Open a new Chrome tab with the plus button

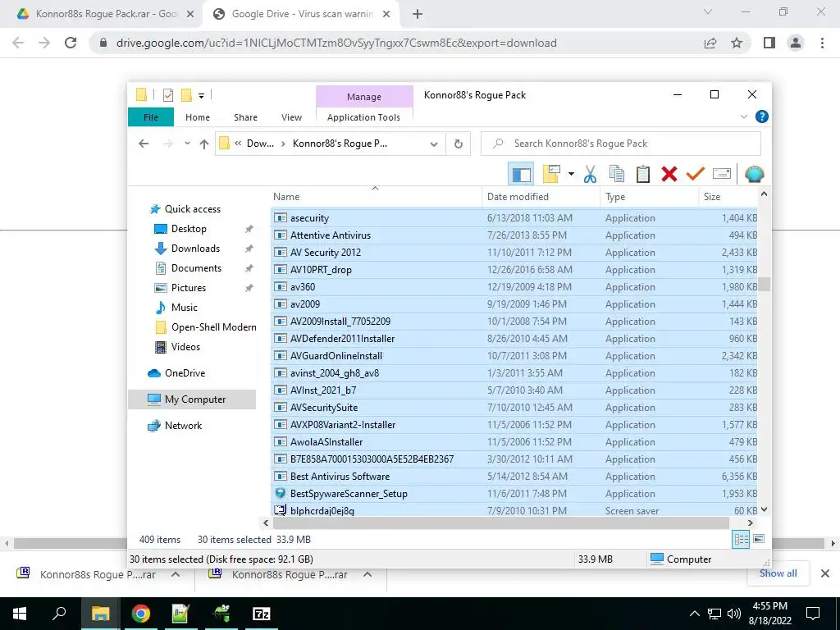[418, 14]
